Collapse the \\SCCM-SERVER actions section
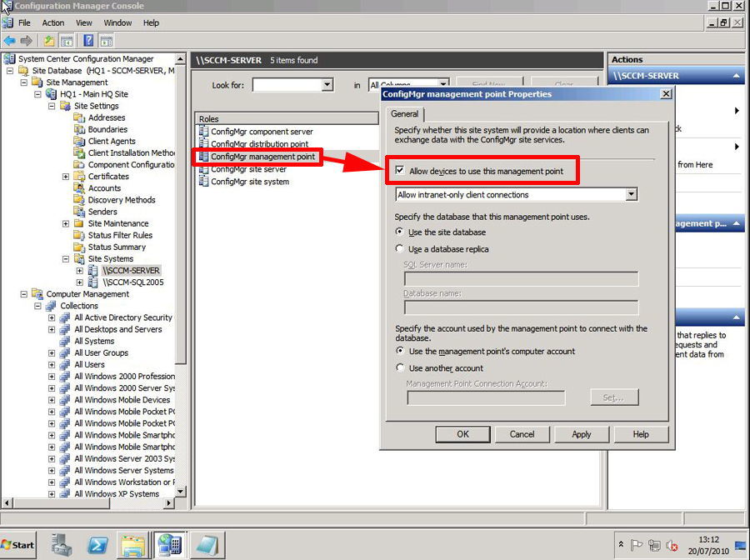The width and height of the screenshot is (750, 560). coord(736,76)
